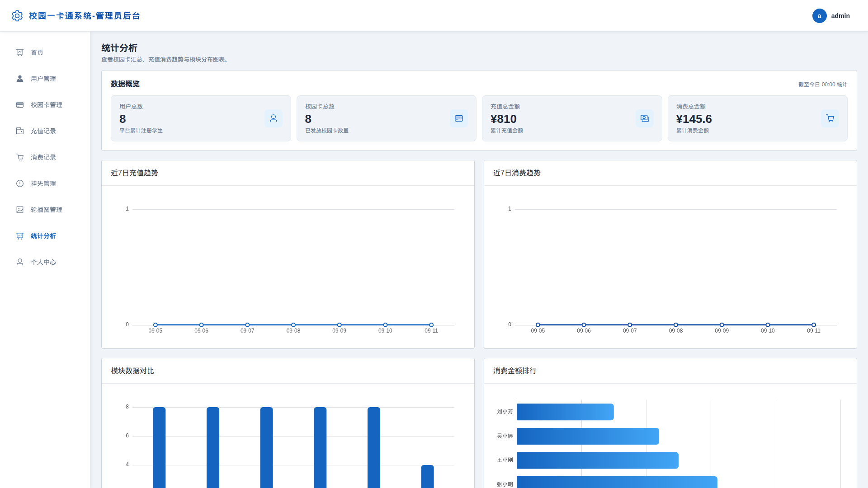
Task: Click the 截至今日 00:00 统计 note
Action: coord(823,84)
